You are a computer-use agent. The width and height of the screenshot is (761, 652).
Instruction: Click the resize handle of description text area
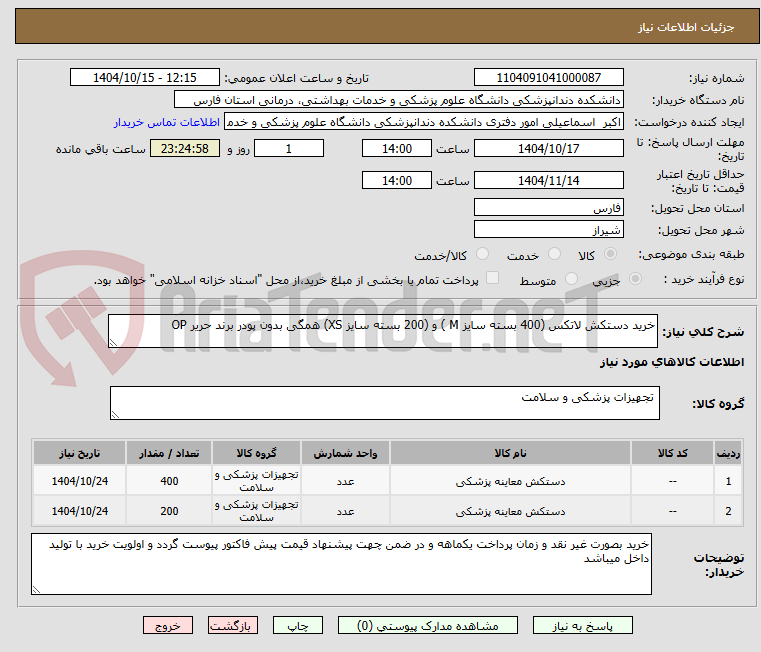(114, 342)
